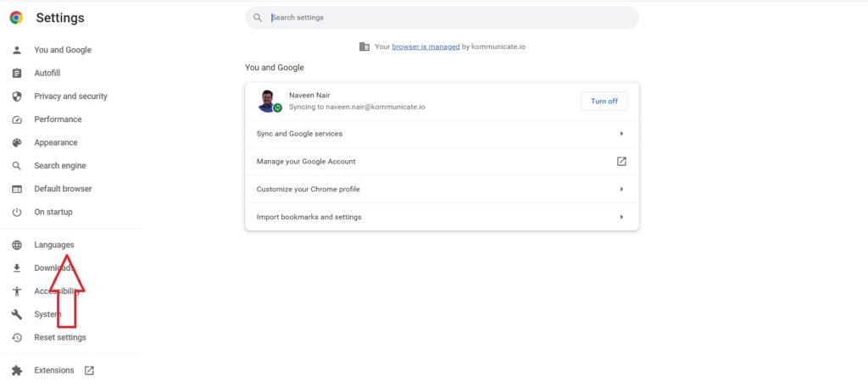
Task: Turn off sync with the Turn off button
Action: pyautogui.click(x=604, y=101)
